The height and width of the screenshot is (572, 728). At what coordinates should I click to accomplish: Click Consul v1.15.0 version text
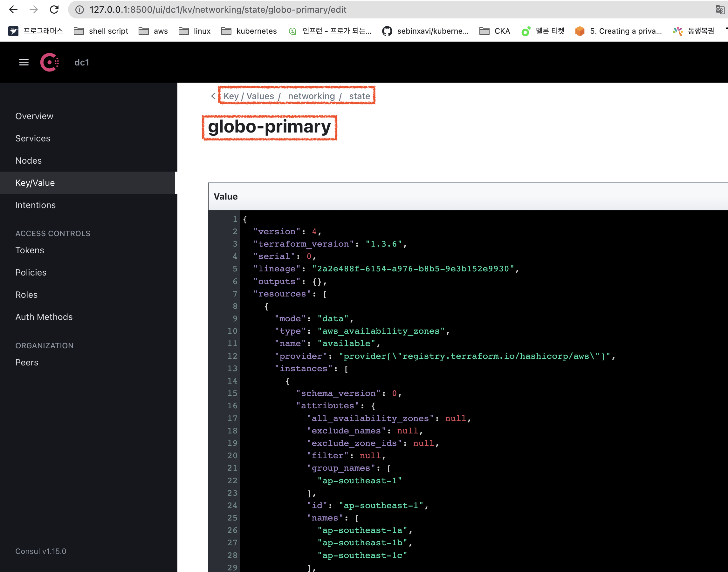pos(41,551)
